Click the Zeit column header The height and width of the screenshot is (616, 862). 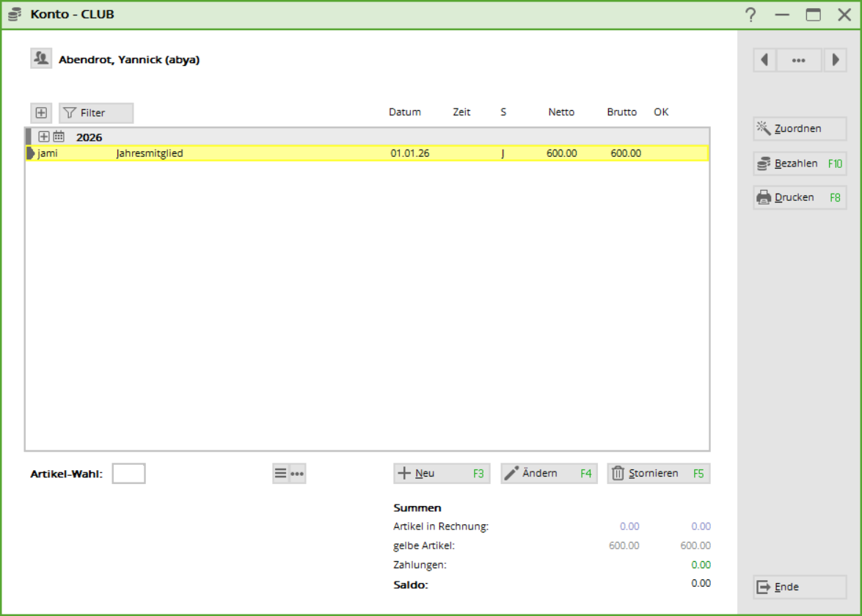click(461, 112)
